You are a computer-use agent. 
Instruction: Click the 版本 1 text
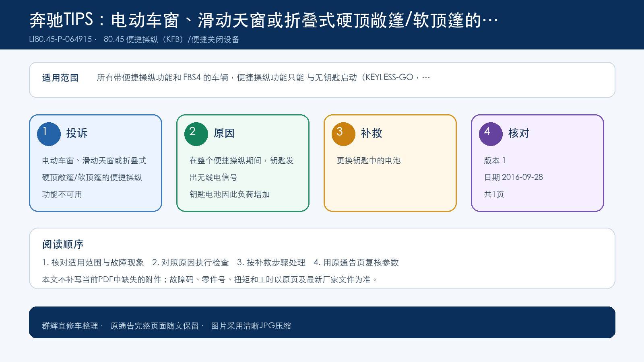pyautogui.click(x=495, y=160)
